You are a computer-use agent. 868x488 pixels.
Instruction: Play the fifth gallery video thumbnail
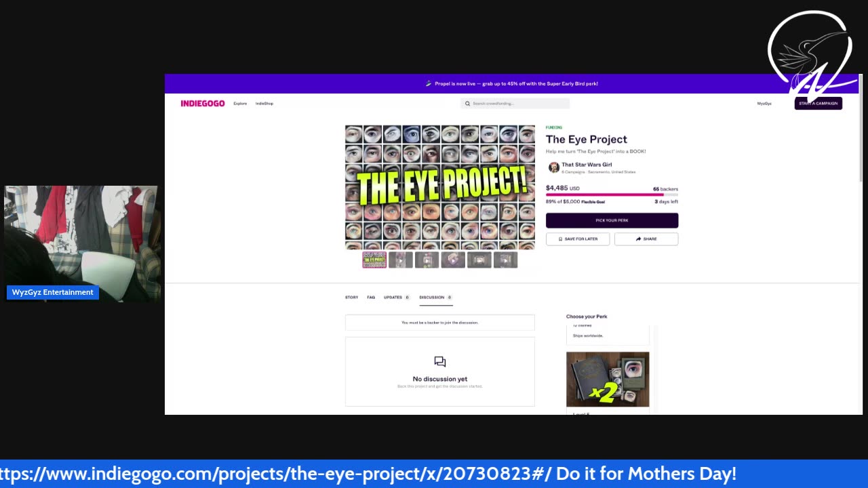click(x=479, y=260)
